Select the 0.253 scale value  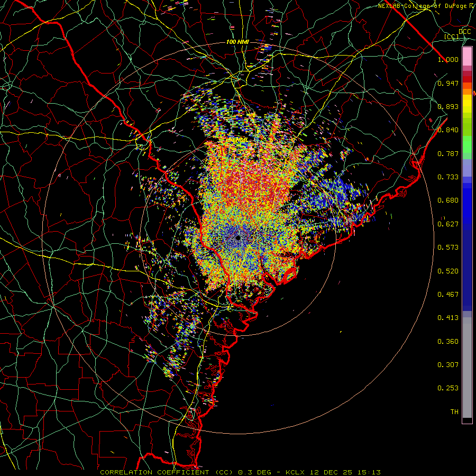click(448, 388)
